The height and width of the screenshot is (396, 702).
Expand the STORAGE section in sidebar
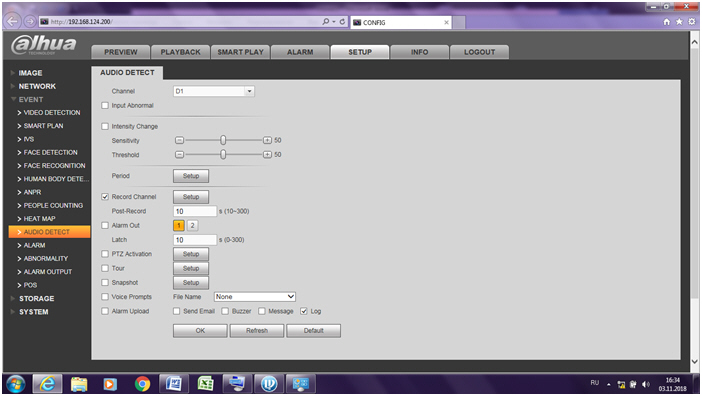coord(36,298)
